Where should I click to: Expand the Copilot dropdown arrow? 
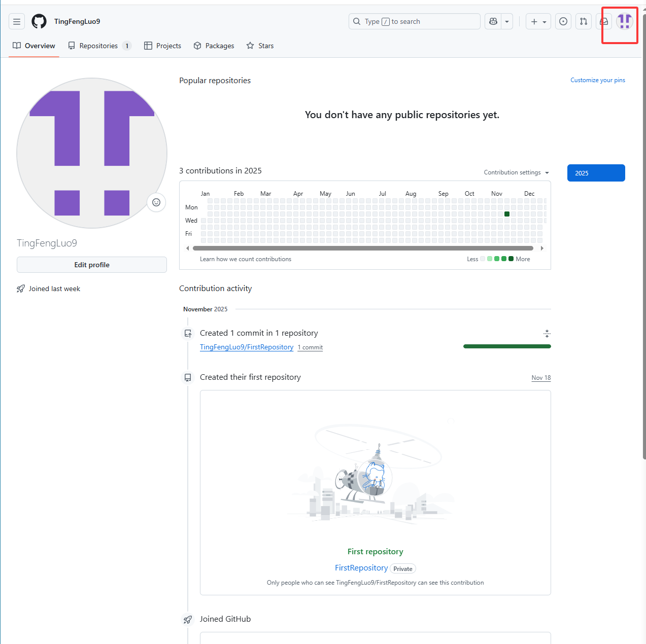pos(507,21)
